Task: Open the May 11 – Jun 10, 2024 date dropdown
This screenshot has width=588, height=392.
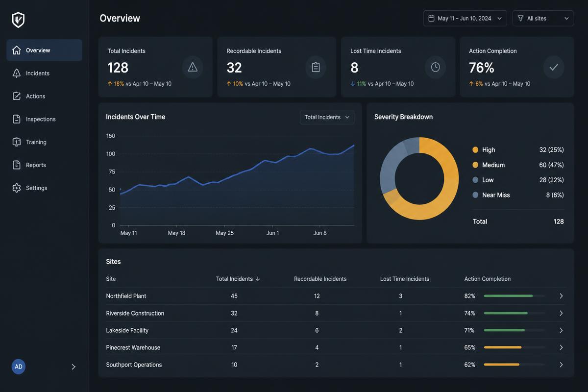Action: tap(465, 18)
